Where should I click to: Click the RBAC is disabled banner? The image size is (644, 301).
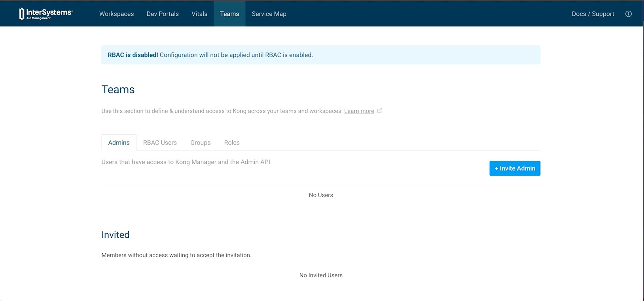320,55
